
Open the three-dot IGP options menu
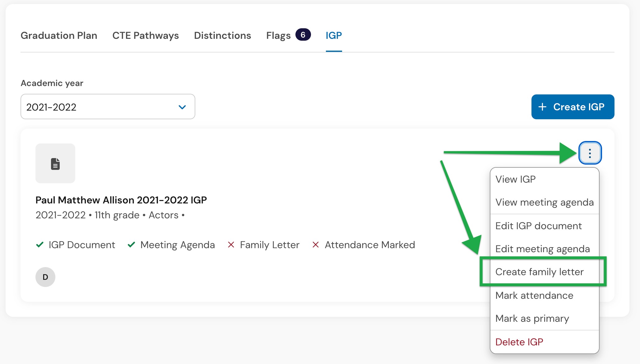click(590, 153)
